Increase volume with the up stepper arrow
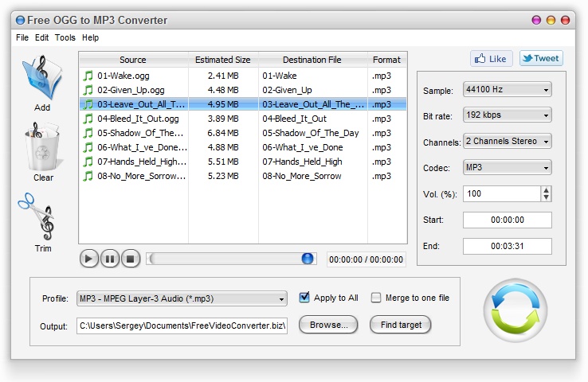Viewport: 588px width, 382px height. 547,190
